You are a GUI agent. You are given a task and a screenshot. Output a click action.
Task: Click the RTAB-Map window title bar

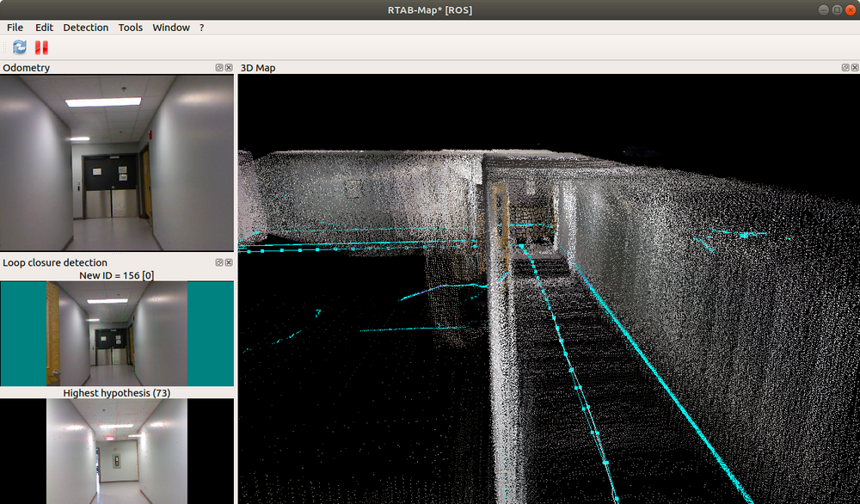430,9
